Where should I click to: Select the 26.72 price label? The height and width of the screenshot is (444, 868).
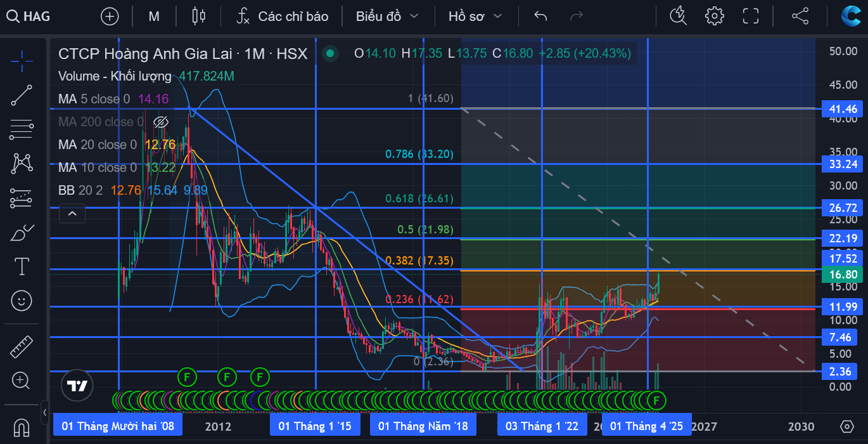tap(843, 208)
